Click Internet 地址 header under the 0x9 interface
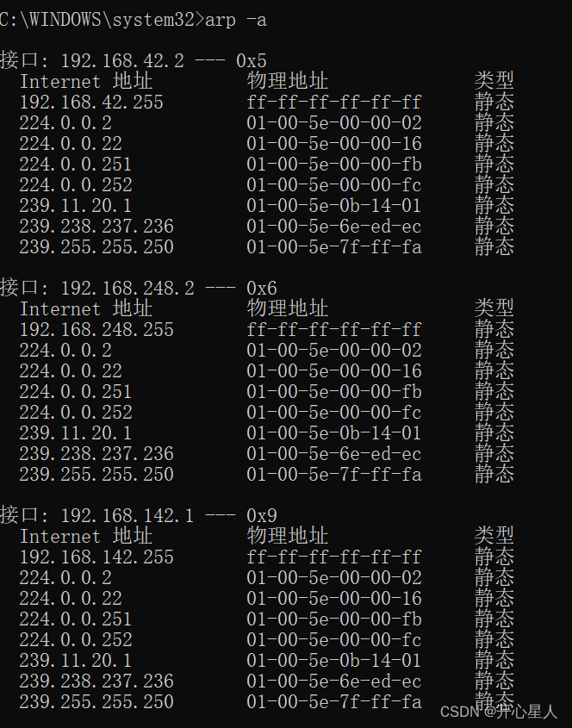The image size is (572, 728). click(x=86, y=537)
